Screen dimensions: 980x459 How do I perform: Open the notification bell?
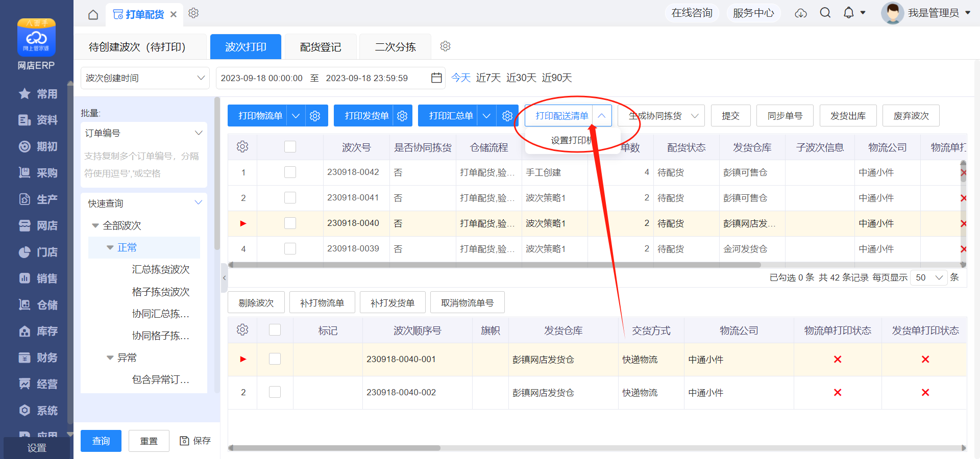tap(848, 13)
